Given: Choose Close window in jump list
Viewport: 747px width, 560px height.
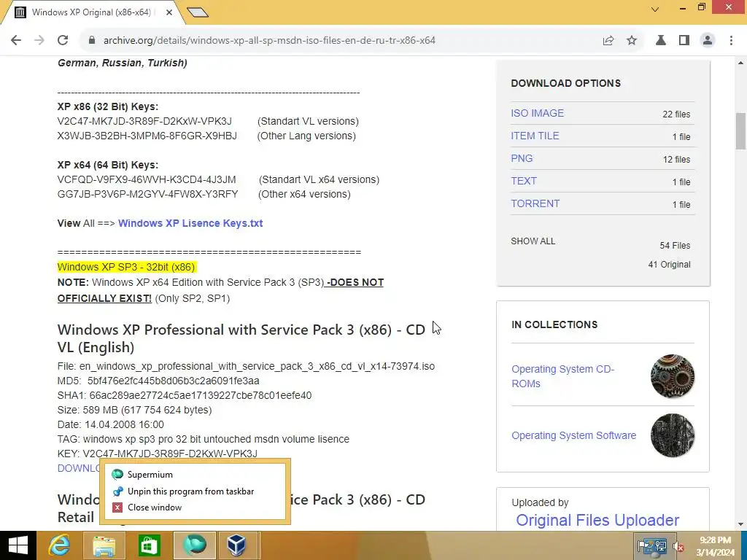Looking at the screenshot, I should coord(194,507).
